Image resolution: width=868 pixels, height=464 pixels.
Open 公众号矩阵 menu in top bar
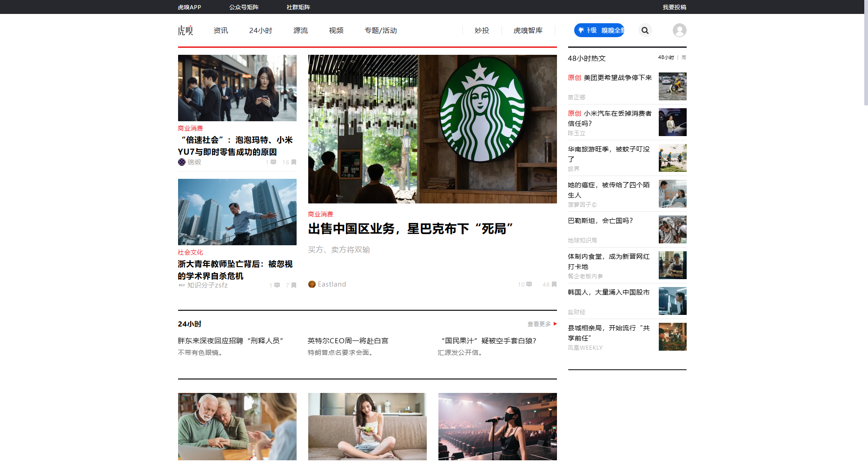244,7
